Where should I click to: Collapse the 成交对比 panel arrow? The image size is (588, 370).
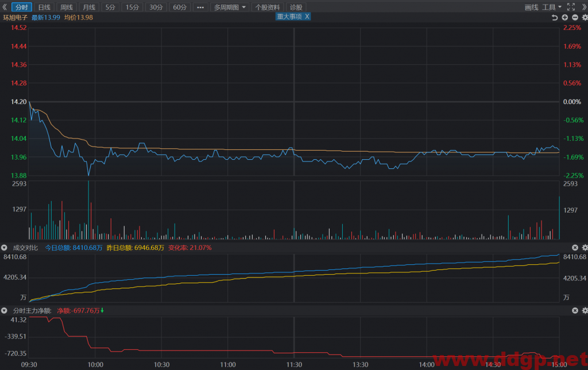click(x=4, y=248)
